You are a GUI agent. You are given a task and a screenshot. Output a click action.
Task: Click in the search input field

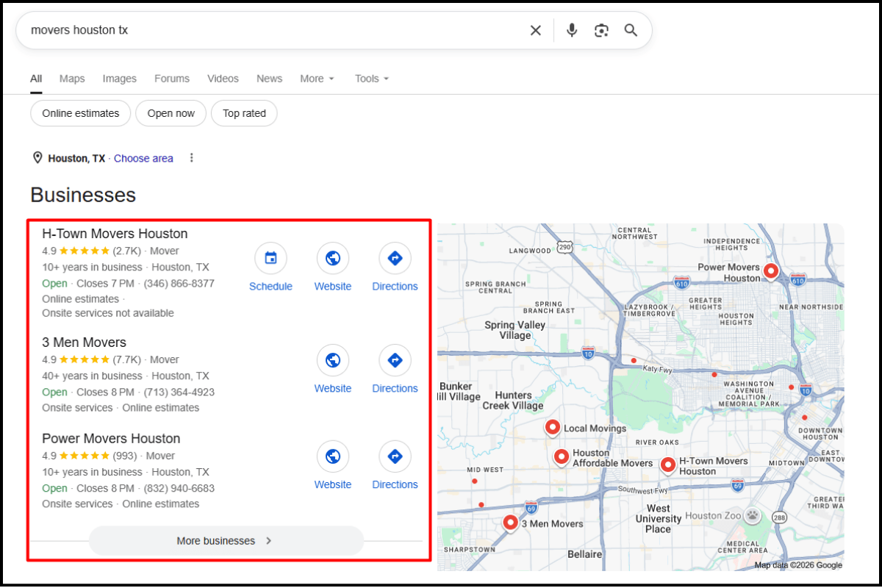276,30
